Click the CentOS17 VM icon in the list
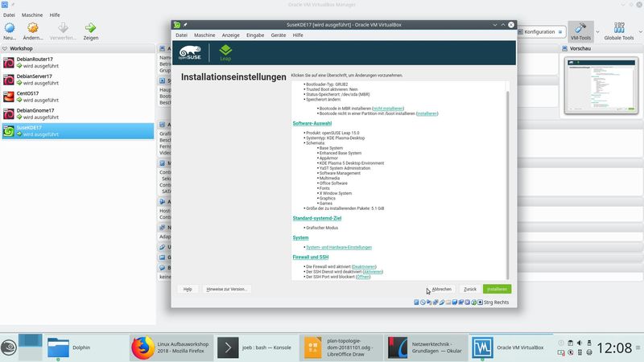644x362 pixels. click(x=9, y=97)
